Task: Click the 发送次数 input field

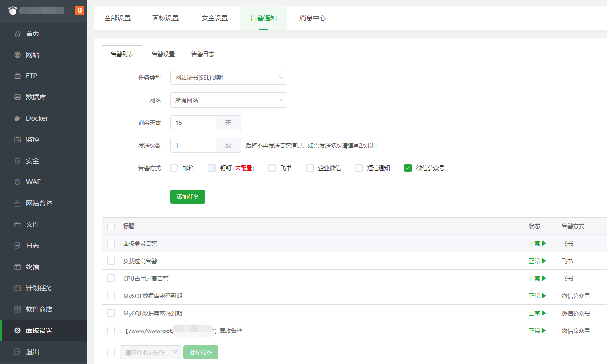Action: point(193,145)
